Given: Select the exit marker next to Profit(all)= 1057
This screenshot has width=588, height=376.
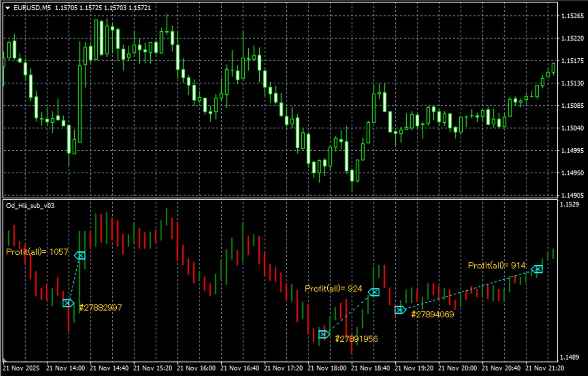Looking at the screenshot, I should point(80,255).
